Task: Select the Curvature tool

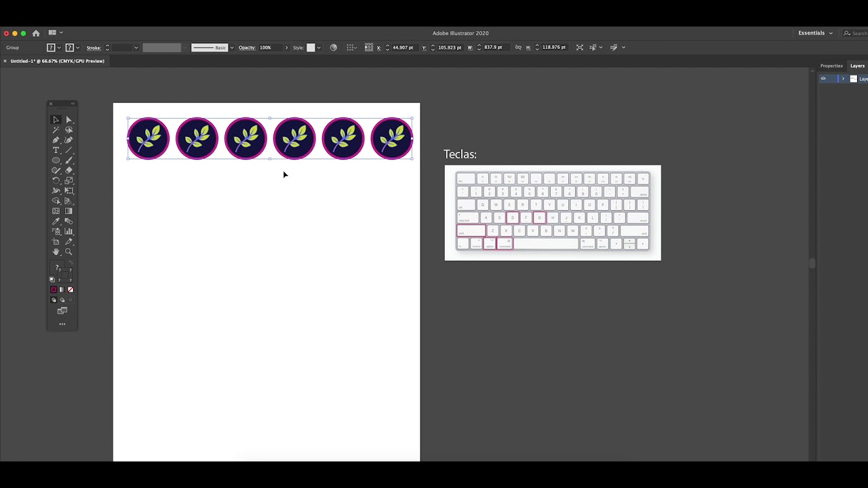Action: 68,140
